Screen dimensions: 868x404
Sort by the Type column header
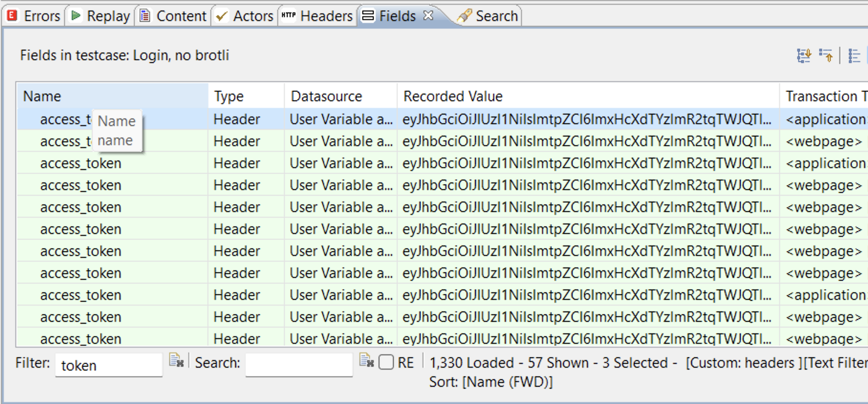point(246,96)
